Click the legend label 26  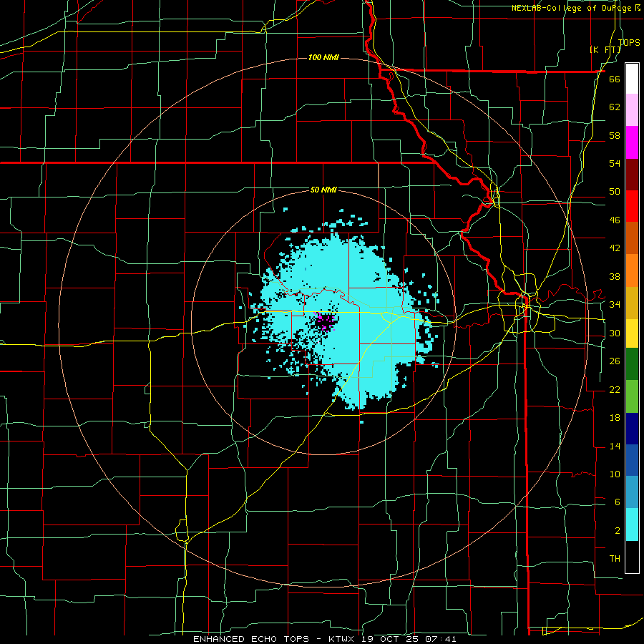click(615, 361)
